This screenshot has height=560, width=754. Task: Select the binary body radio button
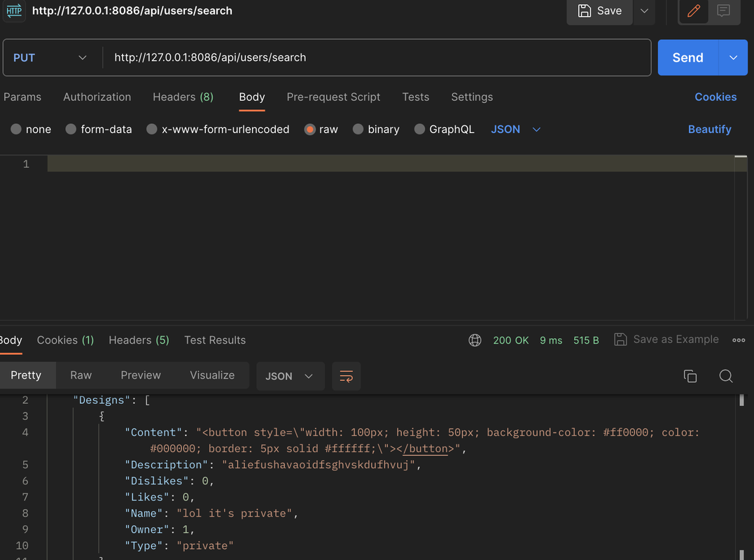click(x=358, y=129)
